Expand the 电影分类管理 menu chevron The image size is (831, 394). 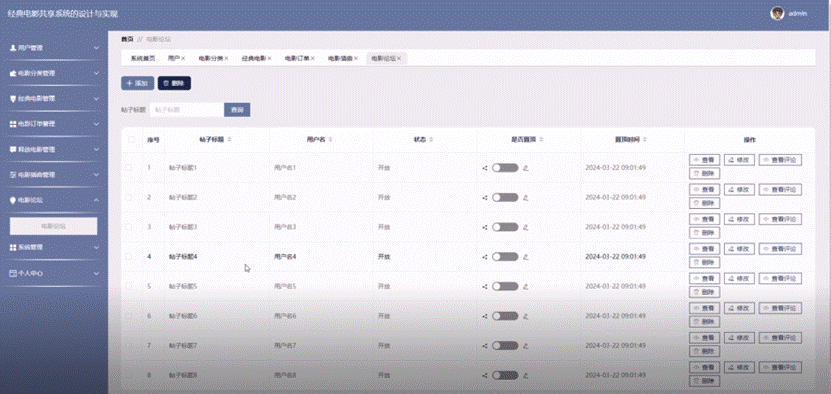[x=96, y=73]
